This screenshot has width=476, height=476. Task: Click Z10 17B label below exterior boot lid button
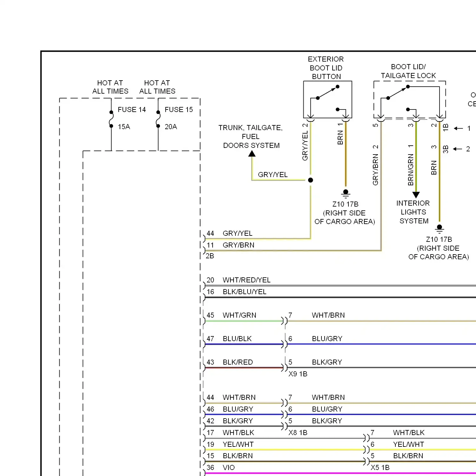pyautogui.click(x=345, y=204)
